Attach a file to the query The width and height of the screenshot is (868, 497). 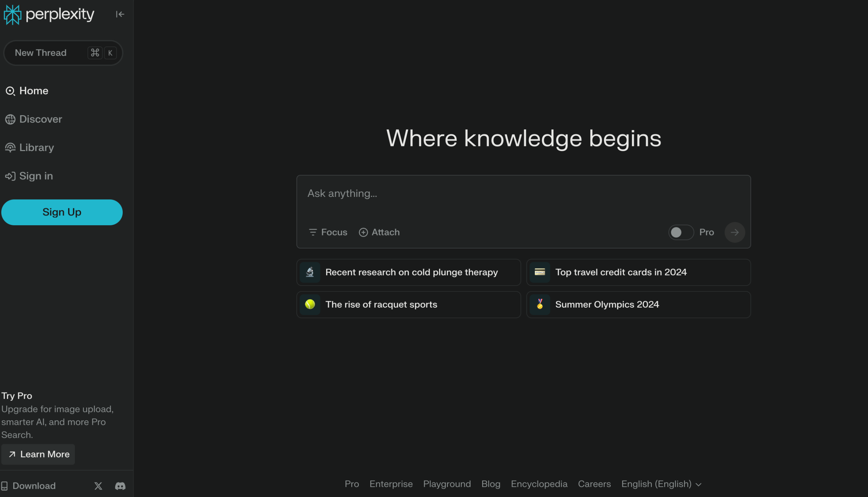[x=379, y=232]
